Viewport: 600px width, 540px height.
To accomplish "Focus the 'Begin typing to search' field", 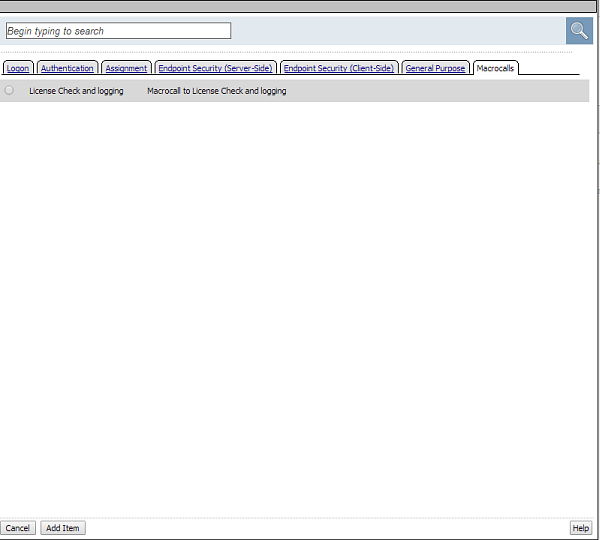I will pyautogui.click(x=118, y=31).
